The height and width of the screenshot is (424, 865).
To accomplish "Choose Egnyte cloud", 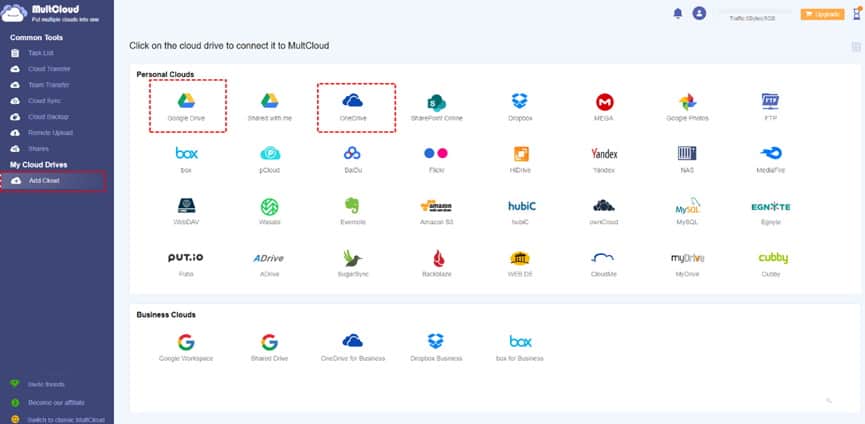I will tap(771, 212).
